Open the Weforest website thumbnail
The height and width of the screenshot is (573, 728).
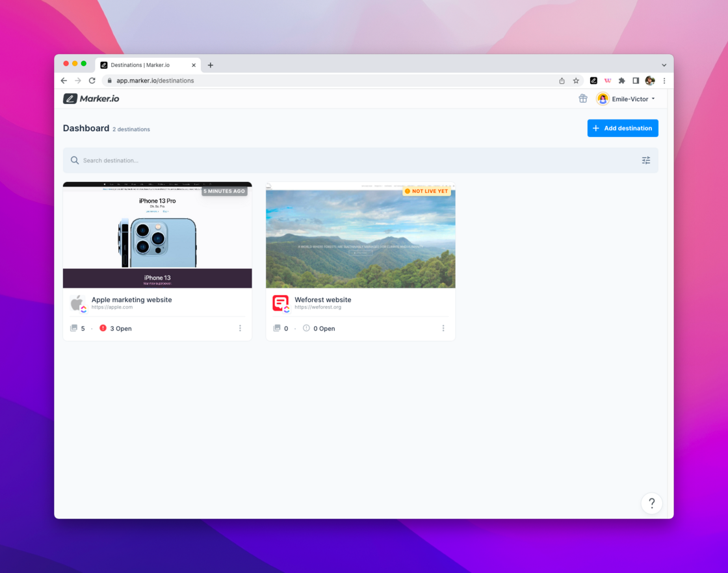tap(360, 235)
